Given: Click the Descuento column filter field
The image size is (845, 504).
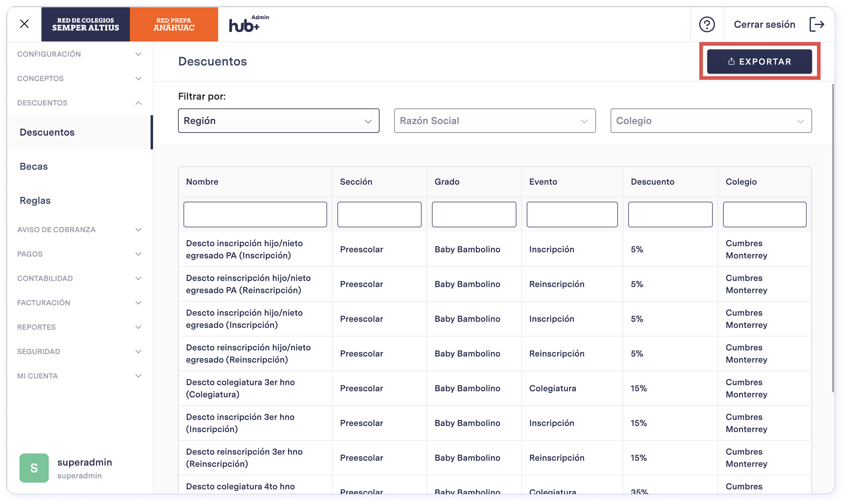Looking at the screenshot, I should coord(670,214).
